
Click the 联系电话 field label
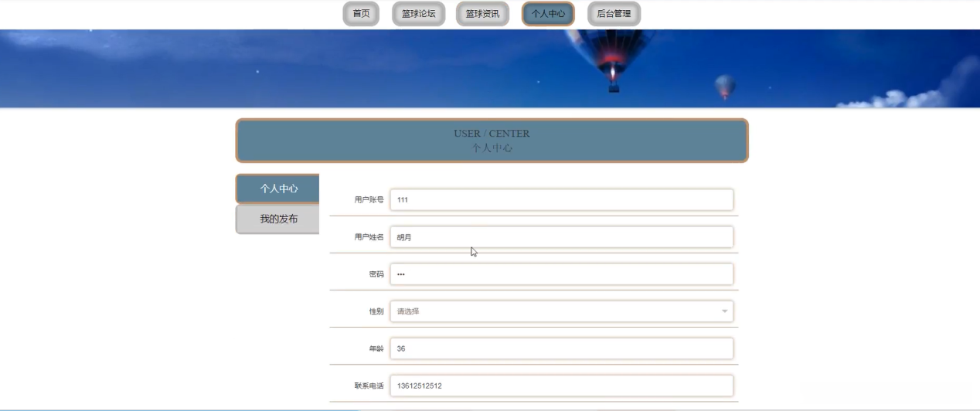coord(369,386)
